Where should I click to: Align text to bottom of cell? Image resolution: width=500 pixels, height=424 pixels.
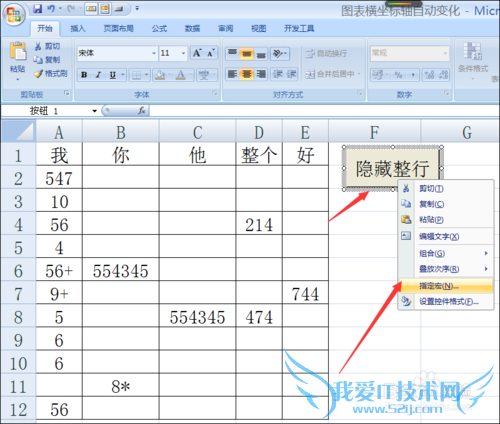click(x=261, y=53)
